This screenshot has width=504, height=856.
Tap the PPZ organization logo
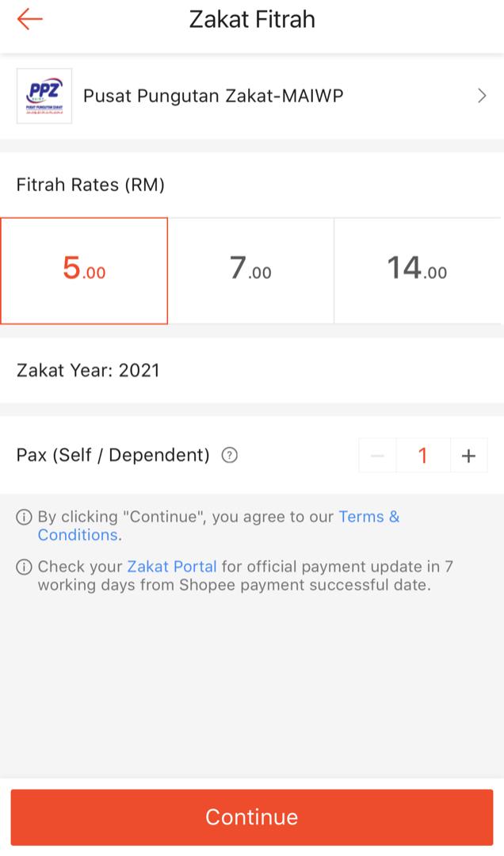coord(44,95)
